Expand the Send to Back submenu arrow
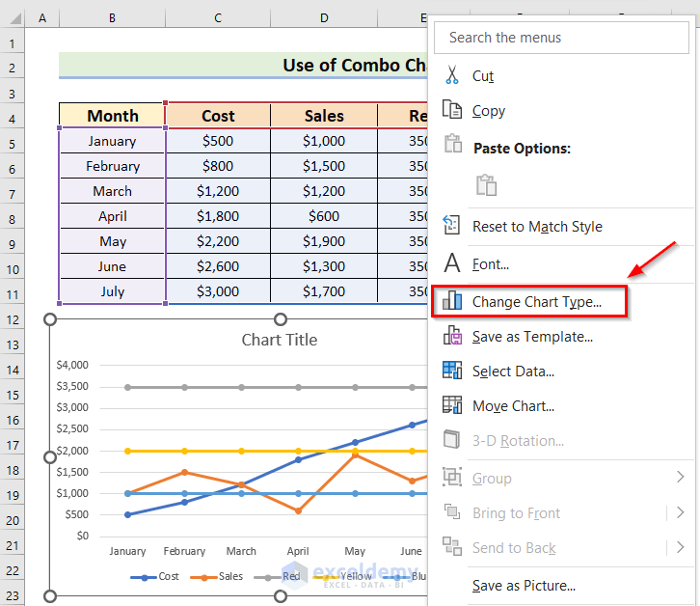The image size is (700, 606). click(x=681, y=547)
